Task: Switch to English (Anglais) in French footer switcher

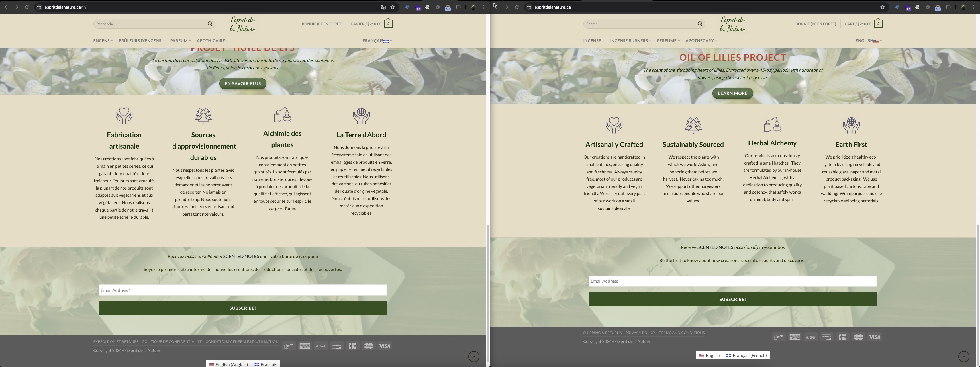Action: pos(228,364)
